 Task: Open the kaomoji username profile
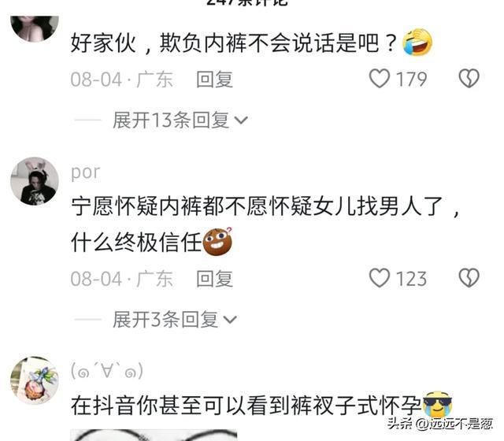tap(107, 371)
